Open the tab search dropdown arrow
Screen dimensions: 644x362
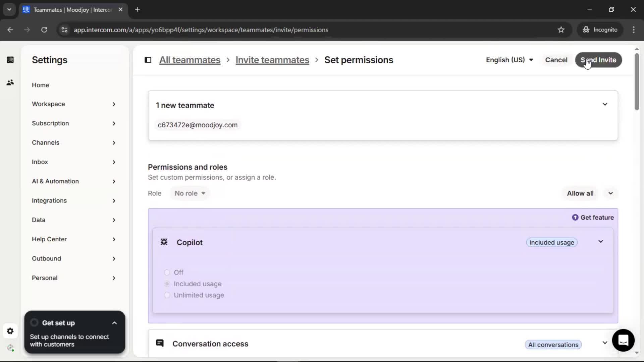click(9, 10)
